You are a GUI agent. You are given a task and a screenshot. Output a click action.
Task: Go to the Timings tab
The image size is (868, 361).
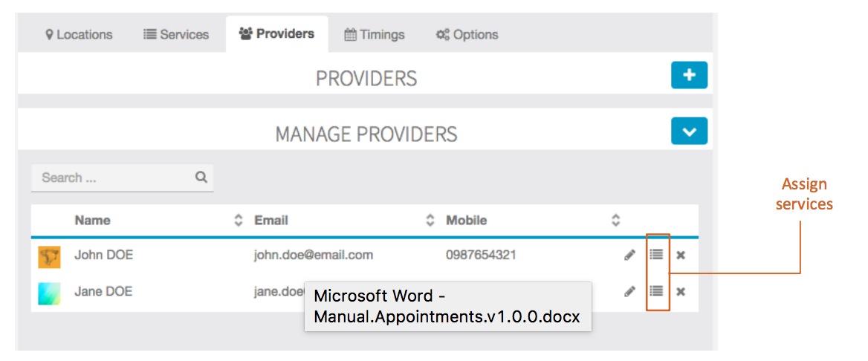pos(375,34)
